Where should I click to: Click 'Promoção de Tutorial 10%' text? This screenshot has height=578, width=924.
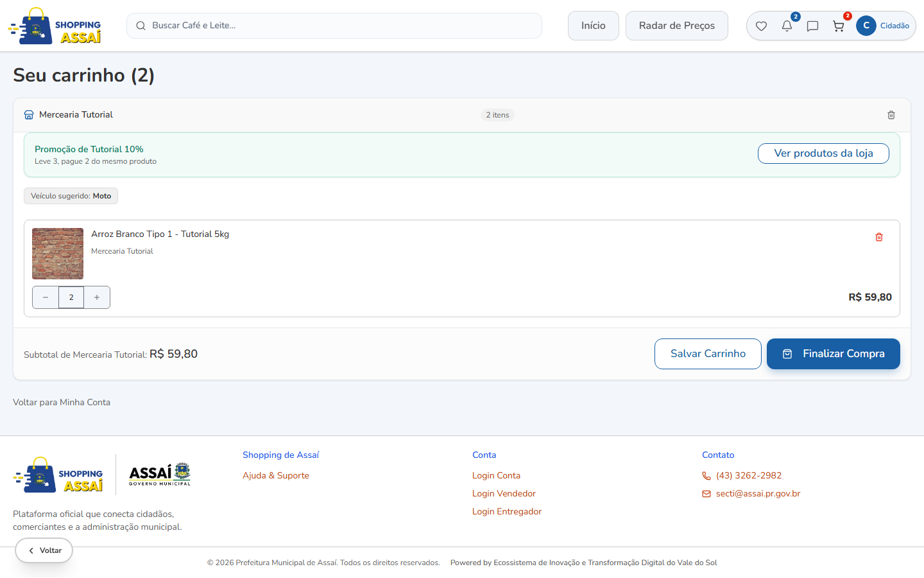(x=89, y=149)
